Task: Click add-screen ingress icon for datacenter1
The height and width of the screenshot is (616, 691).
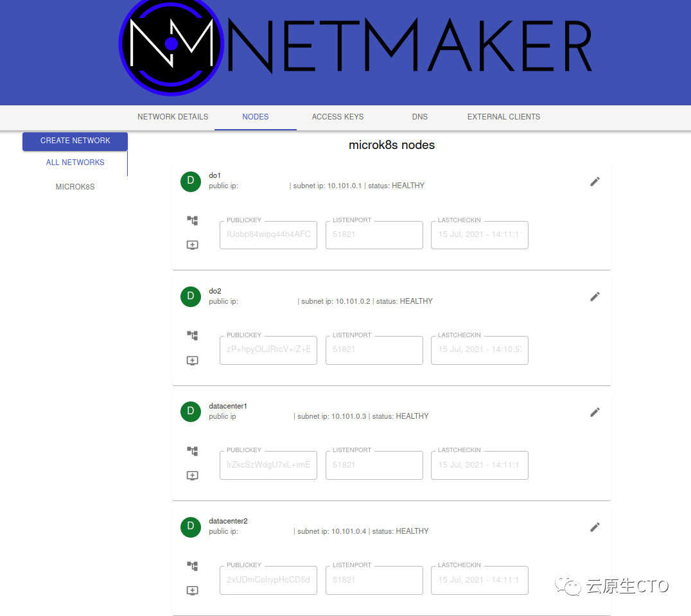Action: point(192,475)
